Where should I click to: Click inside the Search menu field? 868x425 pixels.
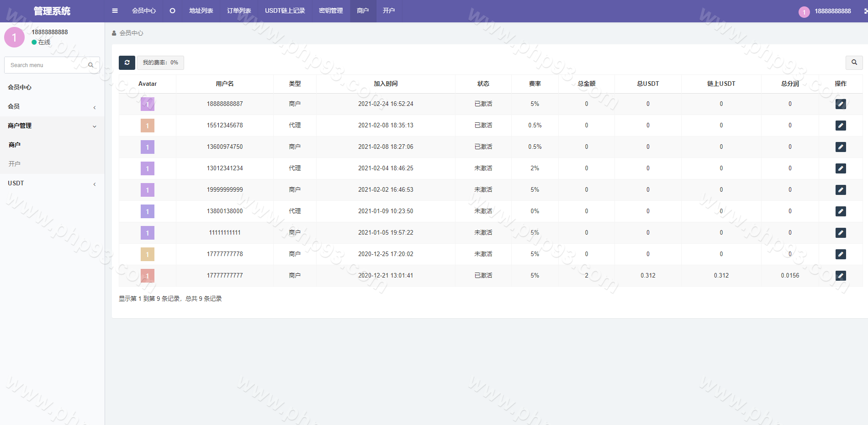click(x=46, y=65)
